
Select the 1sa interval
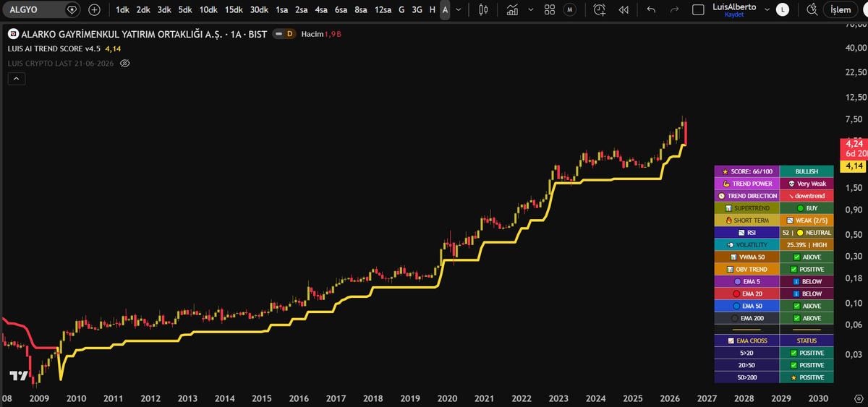pyautogui.click(x=282, y=9)
